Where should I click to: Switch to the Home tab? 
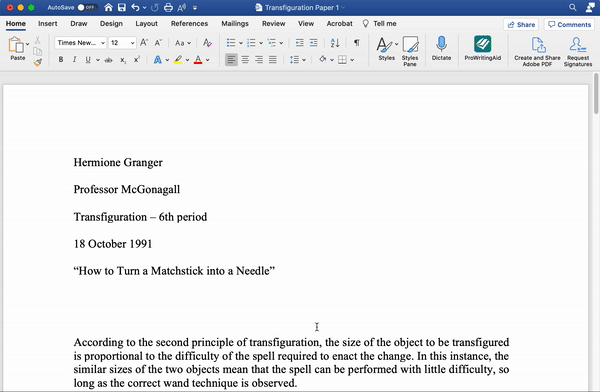[x=16, y=24]
